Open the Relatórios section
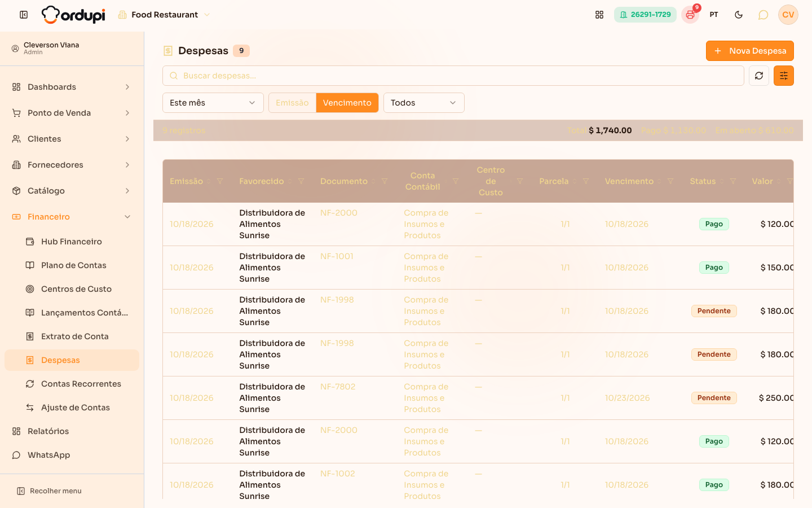The height and width of the screenshot is (508, 812). [72, 431]
